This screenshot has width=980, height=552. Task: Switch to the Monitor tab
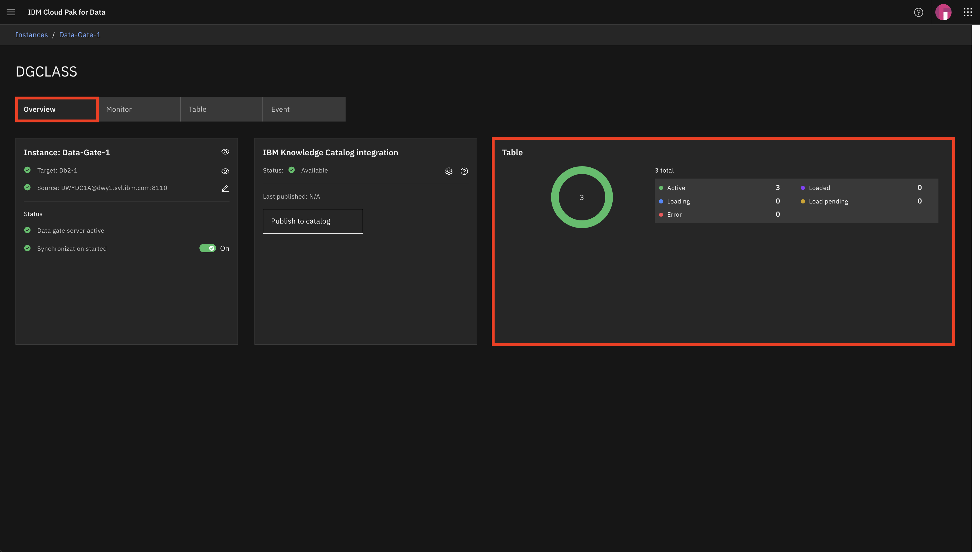(119, 109)
